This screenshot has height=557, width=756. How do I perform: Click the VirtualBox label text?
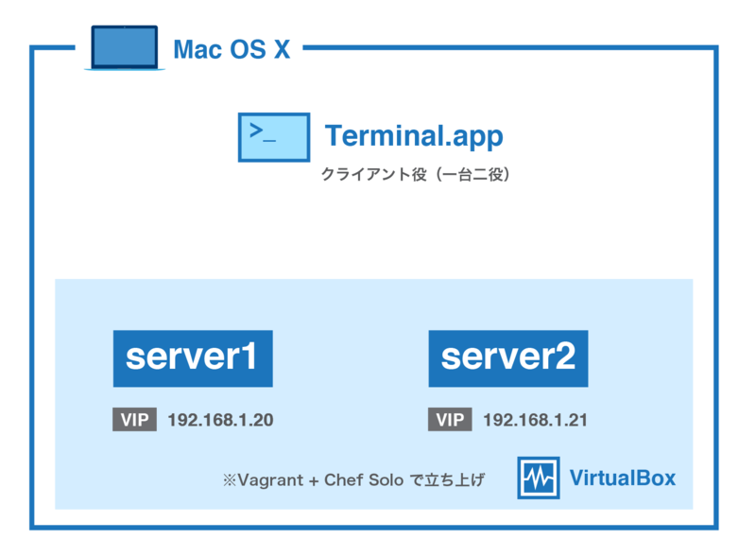(x=623, y=478)
